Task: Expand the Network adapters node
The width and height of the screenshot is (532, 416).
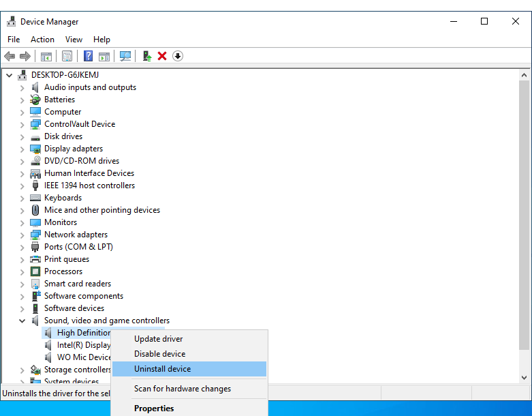Action: point(22,235)
